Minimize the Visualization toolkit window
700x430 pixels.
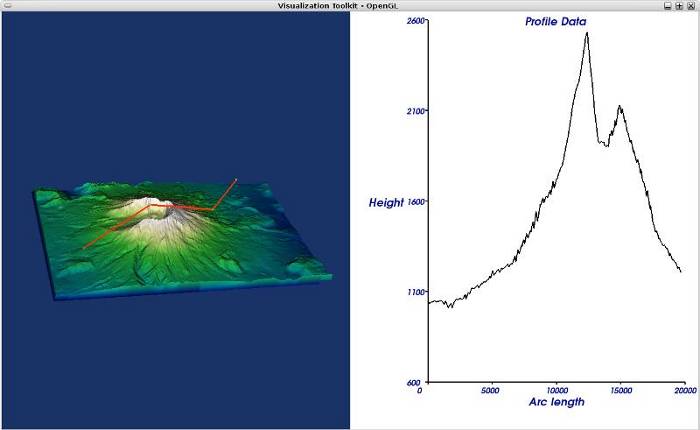[667, 6]
